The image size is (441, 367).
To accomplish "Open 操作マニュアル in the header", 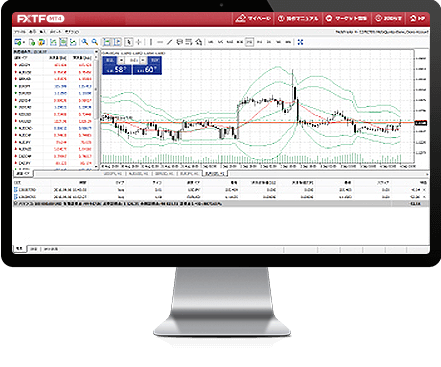I will pos(298,19).
